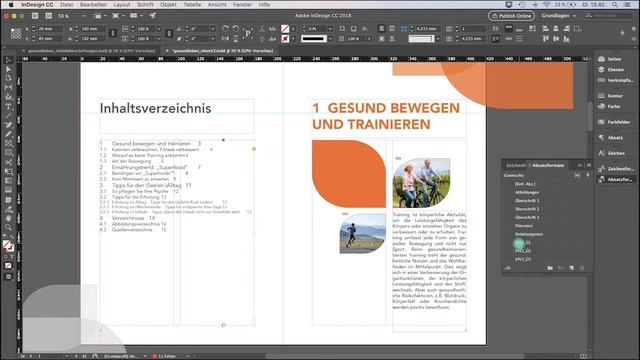Open Grundlagen workspace switcher
Image resolution: width=640 pixels, height=360 pixels.
558,16
